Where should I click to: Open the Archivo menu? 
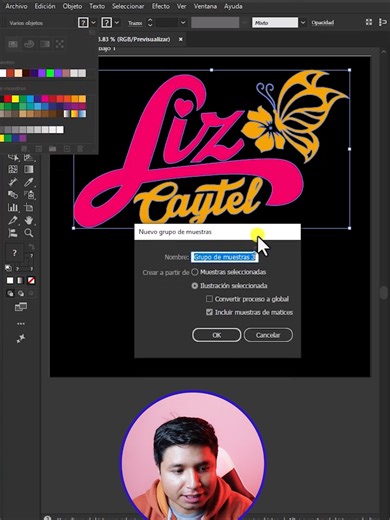click(x=16, y=6)
